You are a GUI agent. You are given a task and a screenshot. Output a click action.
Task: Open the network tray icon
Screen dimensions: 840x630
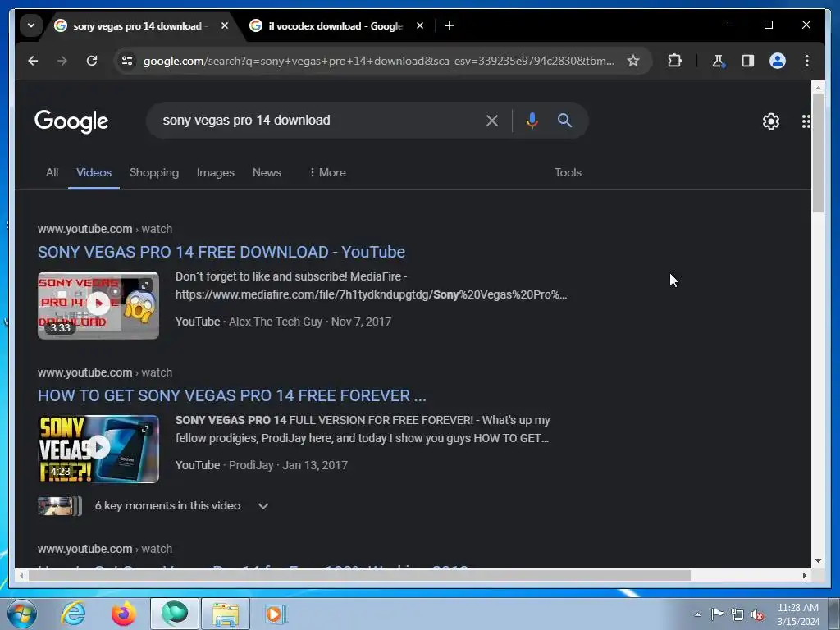737,614
